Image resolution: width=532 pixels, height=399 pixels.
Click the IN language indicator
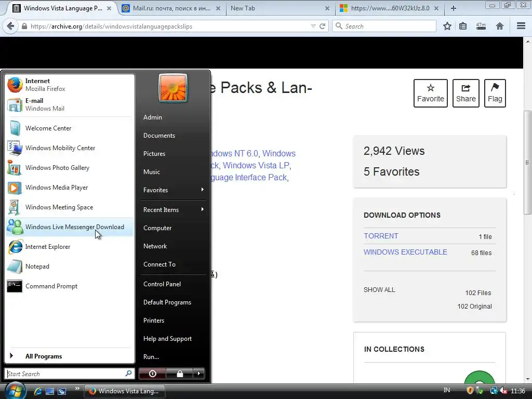pyautogui.click(x=446, y=390)
